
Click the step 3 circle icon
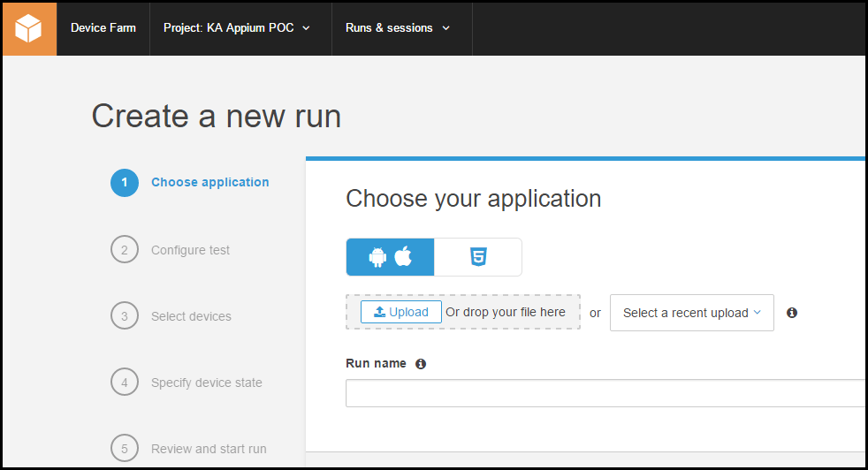click(125, 316)
